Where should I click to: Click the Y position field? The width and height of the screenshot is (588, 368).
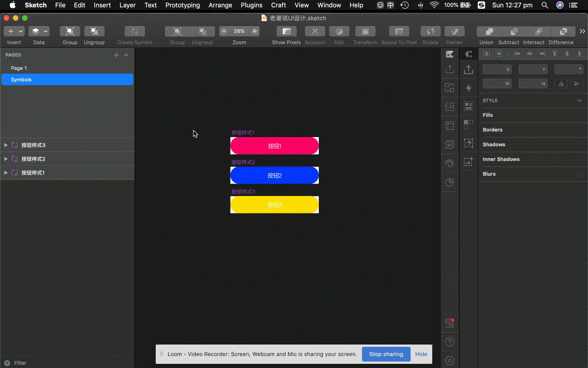click(533, 69)
